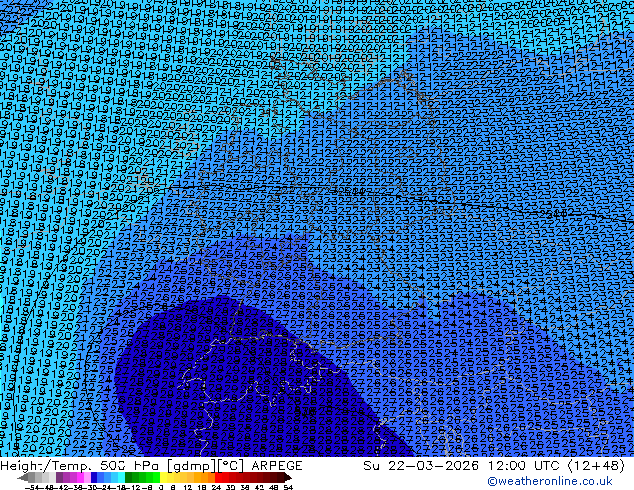Viewport: 634px width, 490px height.
Task: Click the -54 label on the scale
Action: tap(32, 488)
